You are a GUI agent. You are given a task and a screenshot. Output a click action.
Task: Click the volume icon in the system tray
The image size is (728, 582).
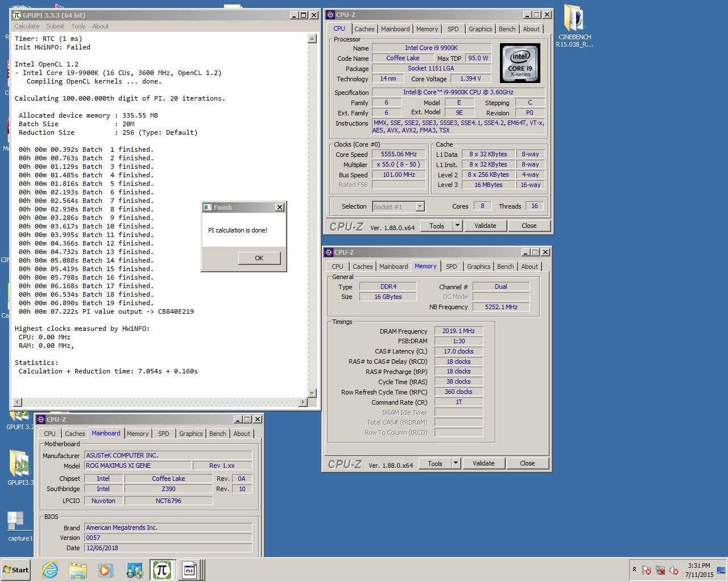click(674, 570)
